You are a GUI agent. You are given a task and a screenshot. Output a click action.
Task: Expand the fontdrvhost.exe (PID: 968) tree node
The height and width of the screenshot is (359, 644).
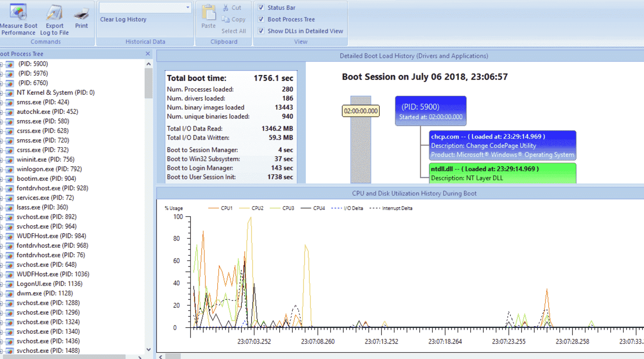point(1,246)
